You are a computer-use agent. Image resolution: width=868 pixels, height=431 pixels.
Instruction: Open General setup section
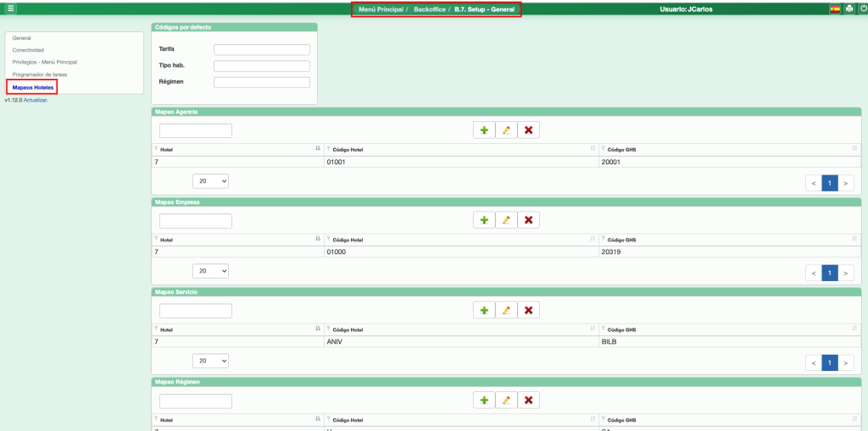(21, 38)
